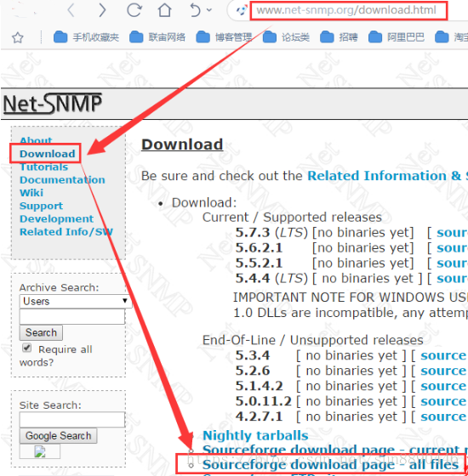468x476 pixels.
Task: Open Sourceforge download page - all files link
Action: tap(330, 465)
